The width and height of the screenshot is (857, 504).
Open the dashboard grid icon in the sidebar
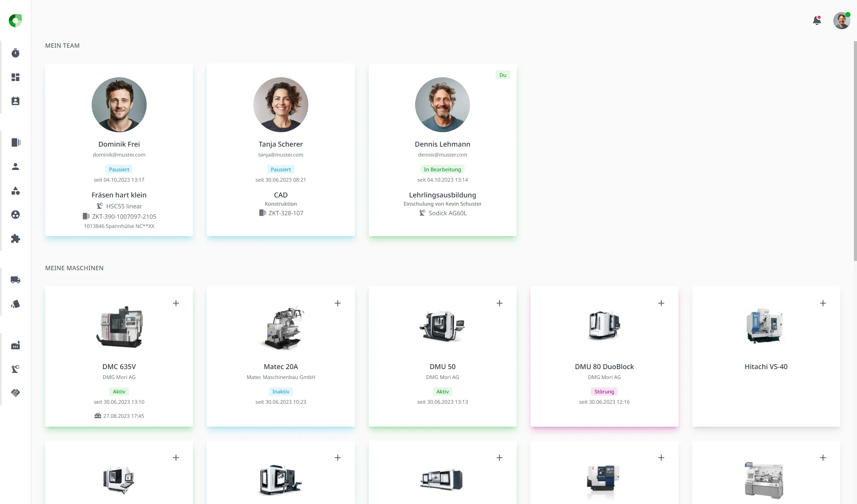pyautogui.click(x=15, y=77)
